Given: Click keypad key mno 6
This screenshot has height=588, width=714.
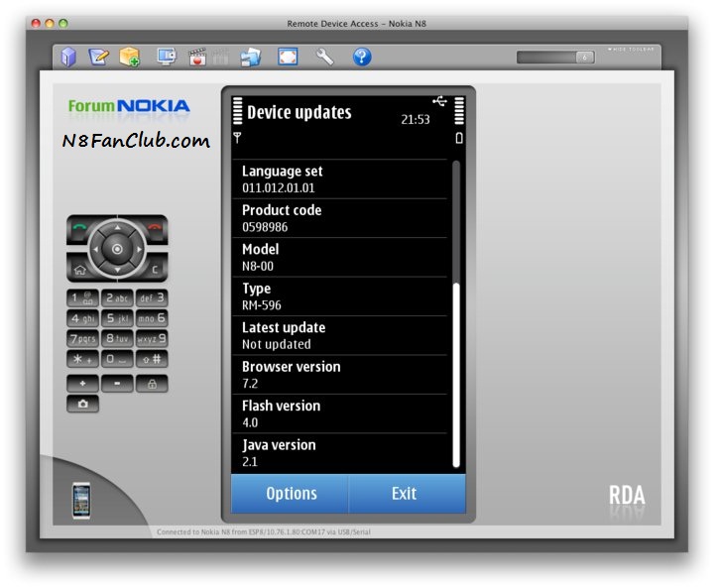Looking at the screenshot, I should (152, 318).
